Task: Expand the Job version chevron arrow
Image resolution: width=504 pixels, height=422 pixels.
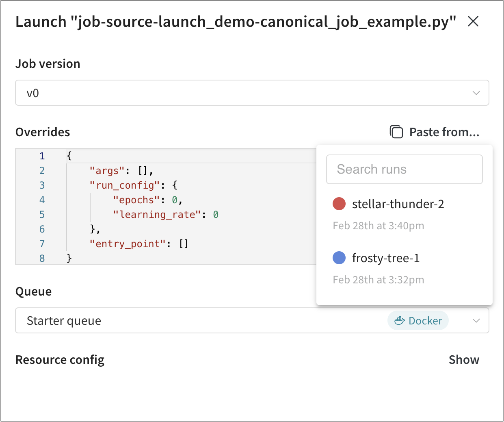Action: click(x=476, y=93)
